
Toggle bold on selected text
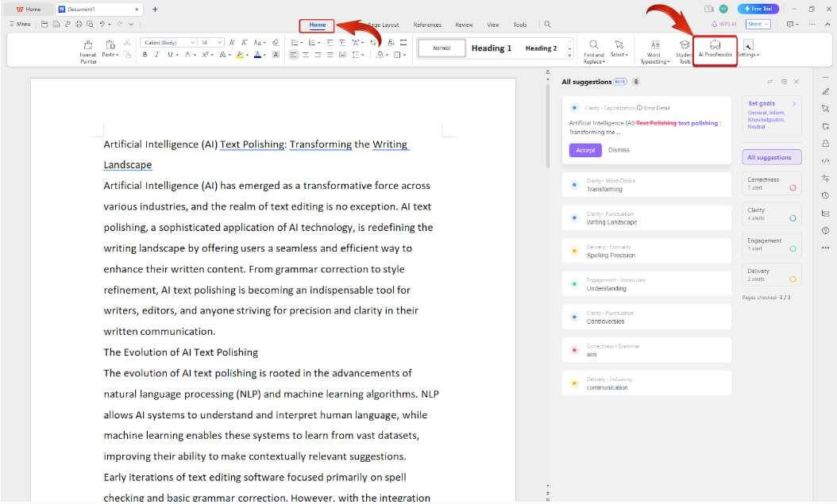[x=145, y=54]
